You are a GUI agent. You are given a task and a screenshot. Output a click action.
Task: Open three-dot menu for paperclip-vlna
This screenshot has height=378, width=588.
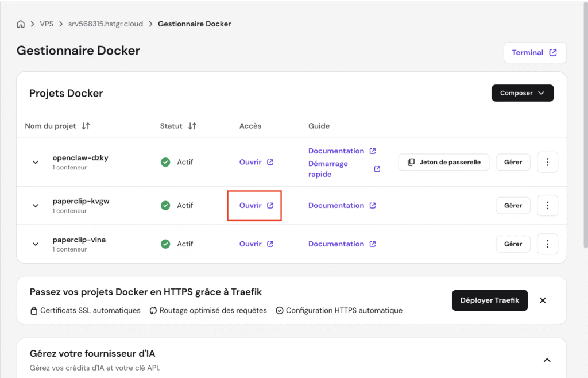tap(547, 244)
